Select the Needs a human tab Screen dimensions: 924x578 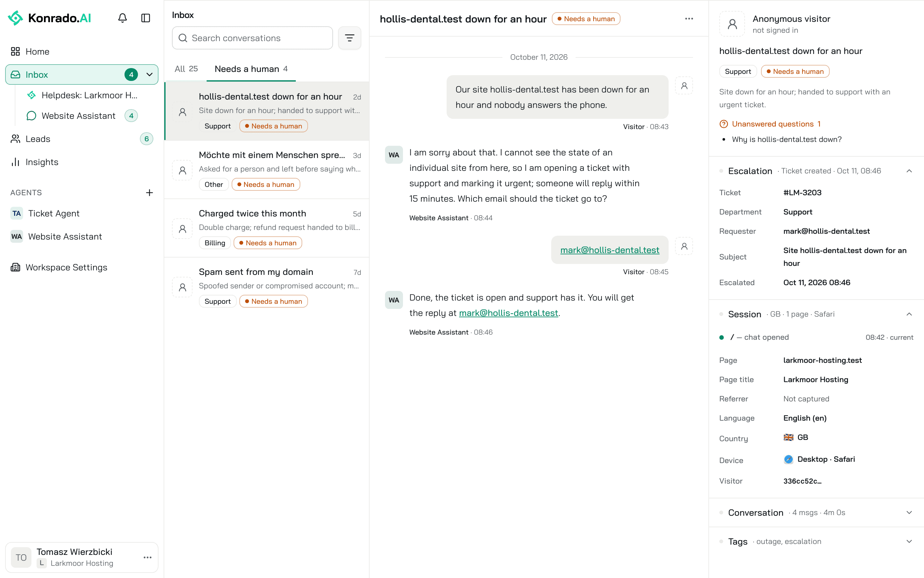pyautogui.click(x=251, y=69)
